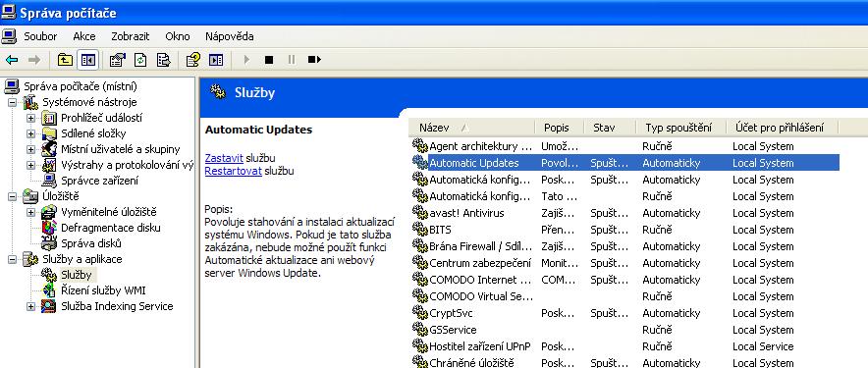Click the avast! Antivirus gear icon
The width and height of the screenshot is (868, 368).
click(420, 213)
